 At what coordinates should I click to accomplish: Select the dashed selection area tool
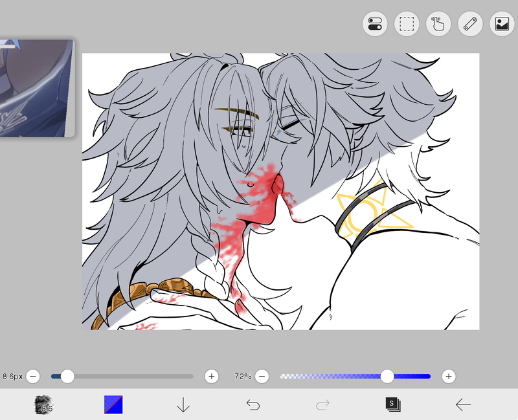click(x=407, y=24)
